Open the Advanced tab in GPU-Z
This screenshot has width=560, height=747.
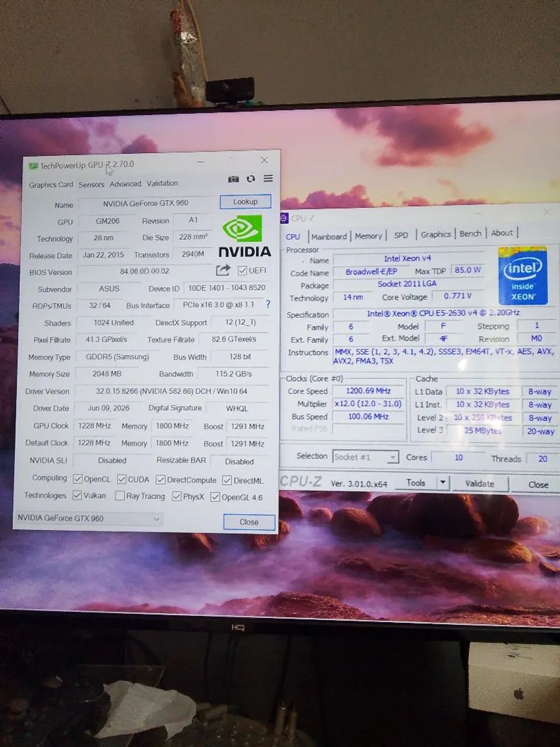pos(125,184)
